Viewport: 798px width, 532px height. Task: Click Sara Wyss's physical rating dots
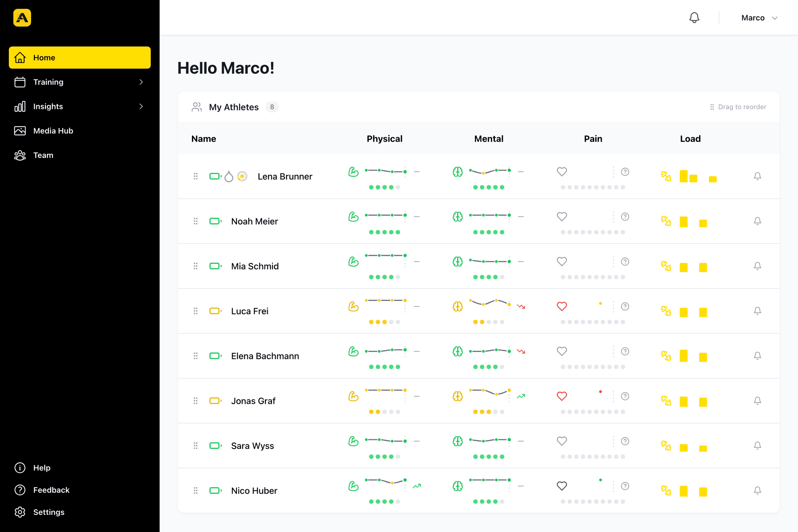(x=385, y=457)
